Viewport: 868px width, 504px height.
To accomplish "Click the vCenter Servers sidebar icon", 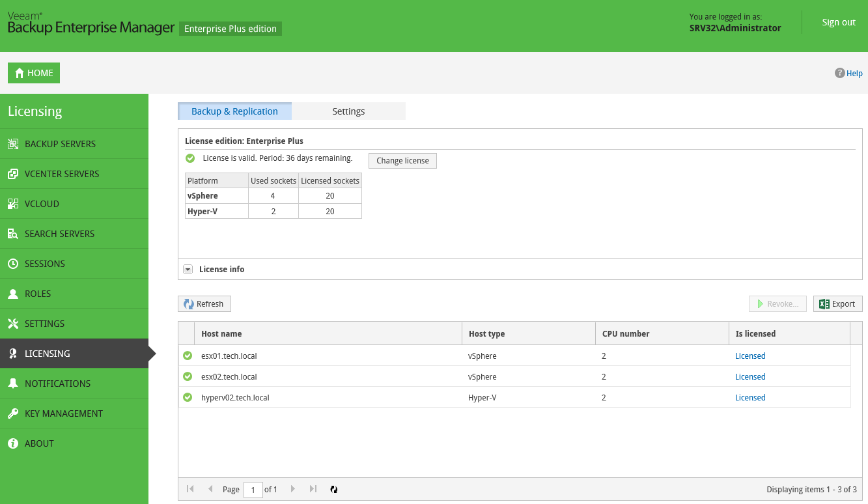I will [x=12, y=174].
